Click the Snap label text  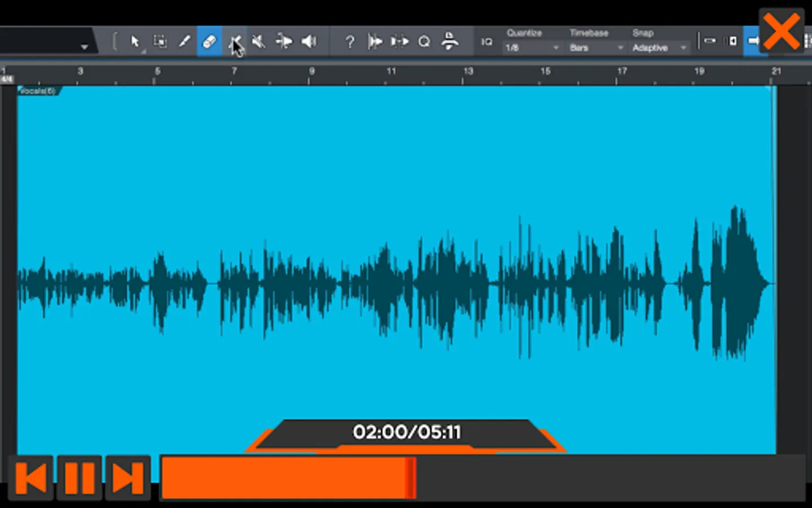(643, 33)
